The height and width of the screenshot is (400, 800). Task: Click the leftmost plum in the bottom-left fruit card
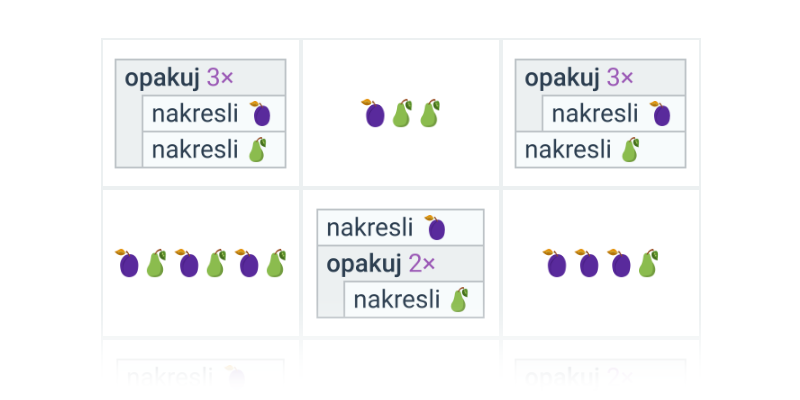128,264
